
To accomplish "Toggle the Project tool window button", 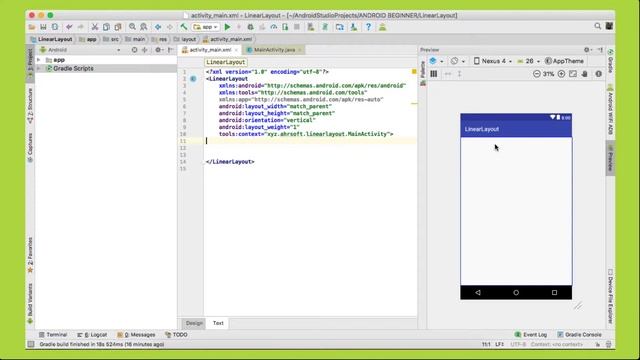I will [x=30, y=62].
